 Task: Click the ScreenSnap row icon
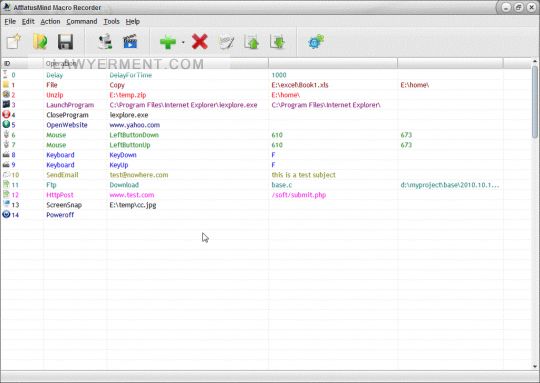[6, 204]
